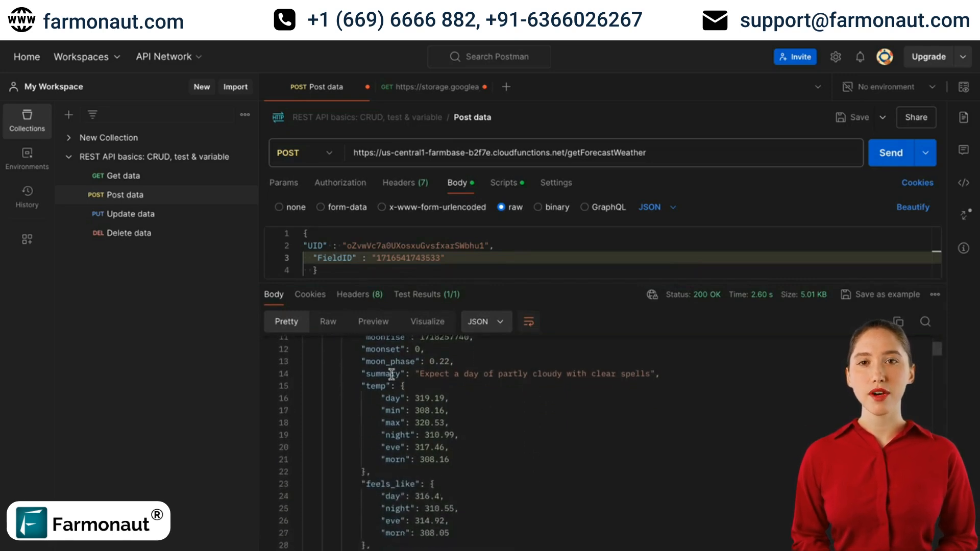The height and width of the screenshot is (551, 980).
Task: Click the Notifications bell icon in toolbar
Action: (x=861, y=57)
